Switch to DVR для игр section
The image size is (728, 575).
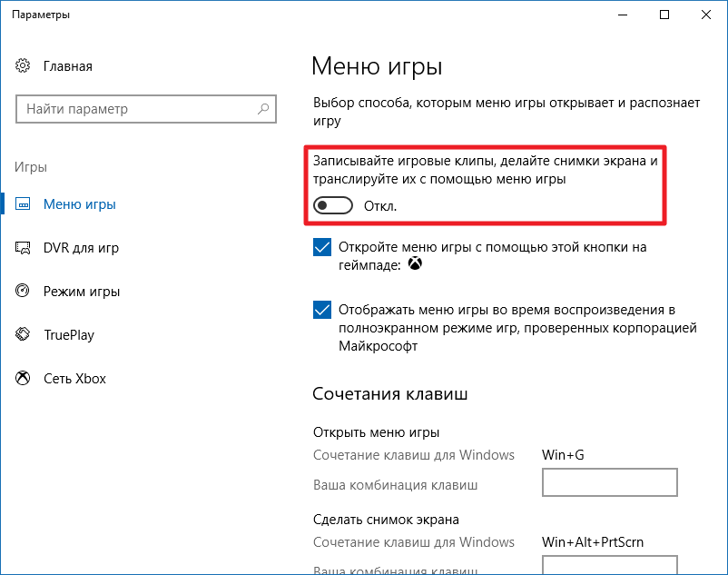[x=81, y=248]
